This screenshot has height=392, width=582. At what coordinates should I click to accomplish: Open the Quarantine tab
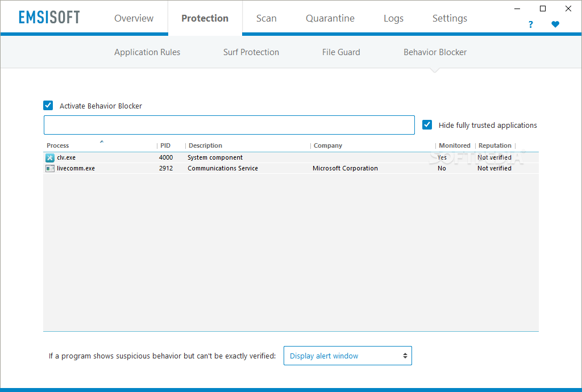tap(330, 18)
